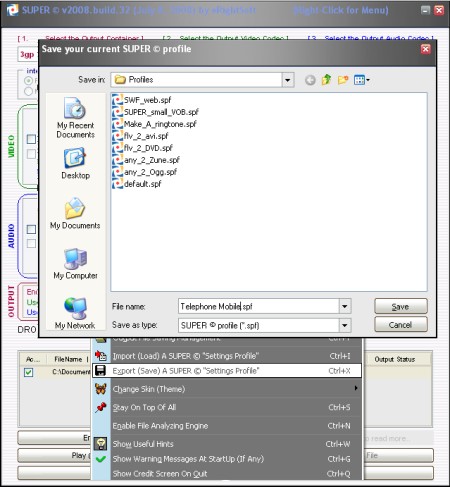The image size is (450, 487).
Task: Uncheck the file row checkbox in the list
Action: pos(29,372)
